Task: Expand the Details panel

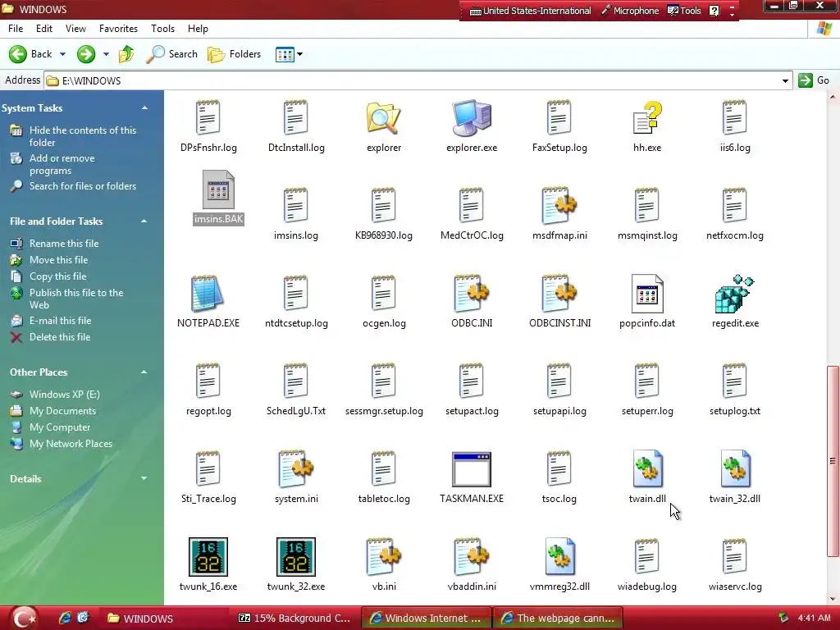Action: pyautogui.click(x=144, y=478)
